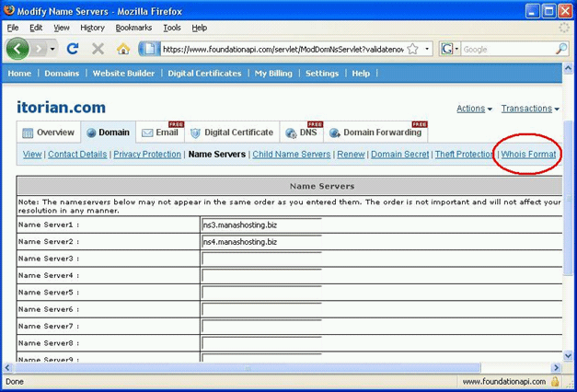The image size is (577, 392).
Task: Open the Help menu in menu bar
Action: (x=199, y=28)
